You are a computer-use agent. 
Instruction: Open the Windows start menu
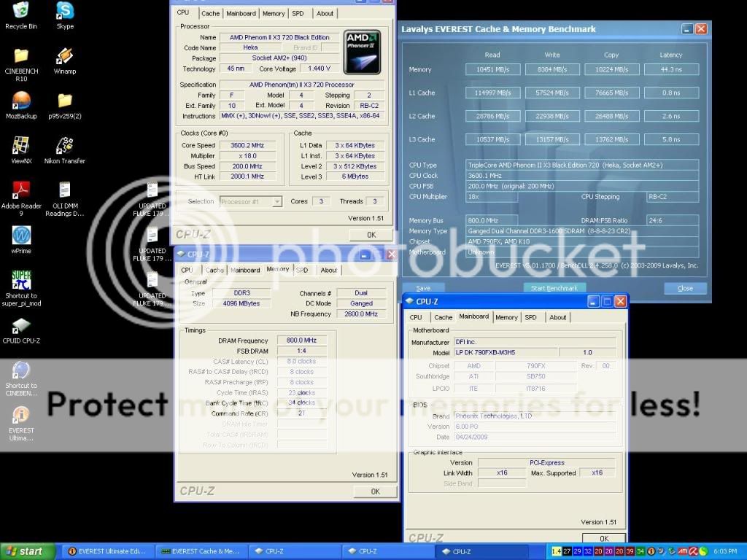(x=28, y=551)
